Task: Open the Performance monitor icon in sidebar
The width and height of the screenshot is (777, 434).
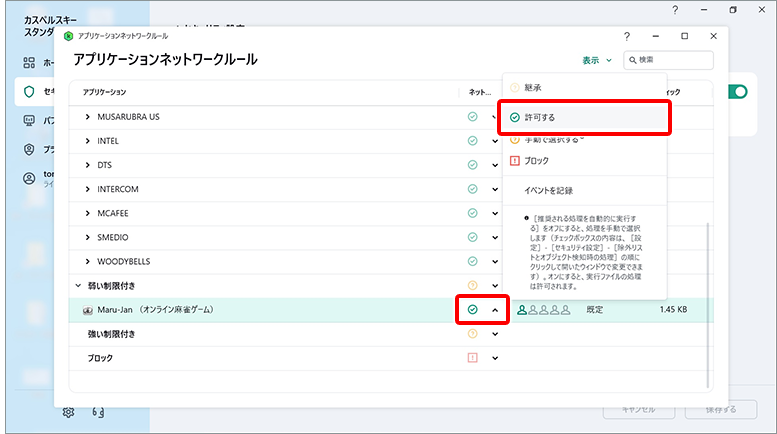Action: tap(29, 120)
